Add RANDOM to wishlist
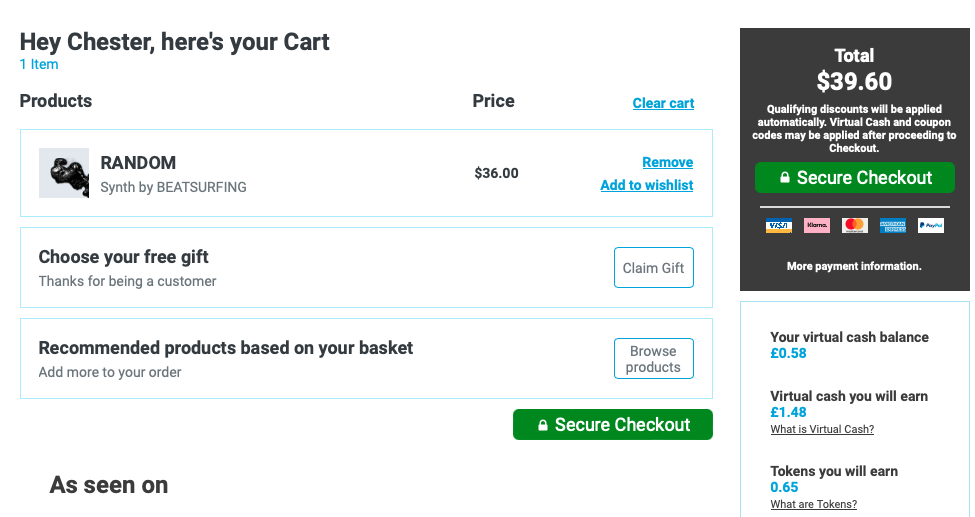Viewport: 975px width, 517px height. click(647, 185)
